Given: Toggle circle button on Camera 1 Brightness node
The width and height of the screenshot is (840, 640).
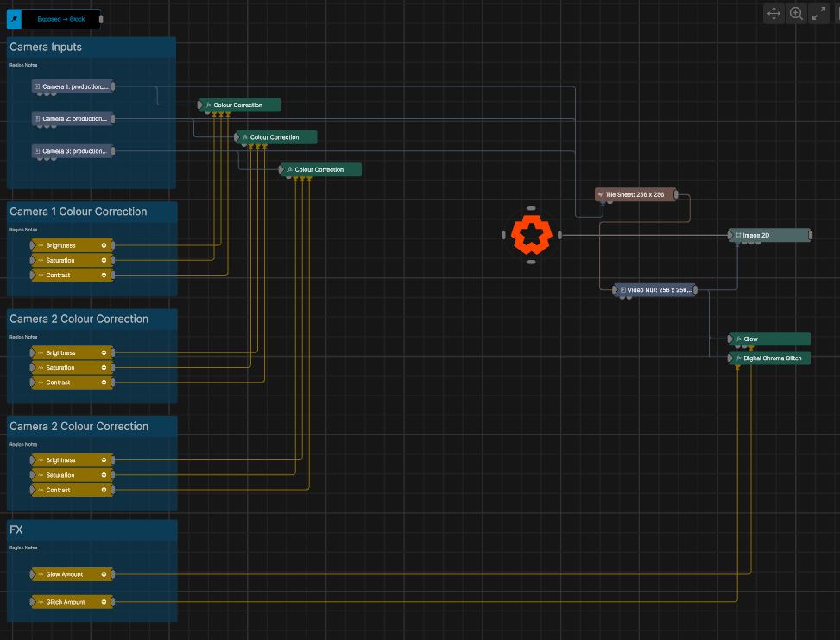Looking at the screenshot, I should pos(104,245).
